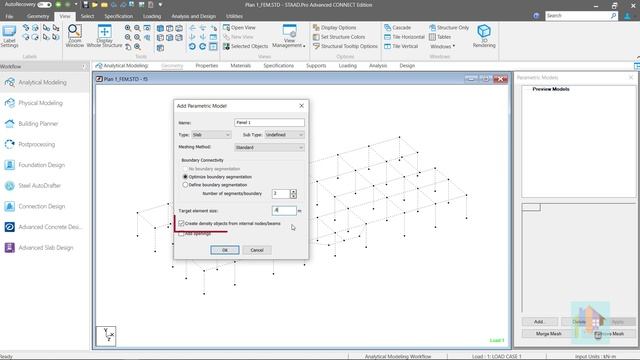Open the signed-in user account icon
The width and height of the screenshot is (640, 360).
(627, 16)
